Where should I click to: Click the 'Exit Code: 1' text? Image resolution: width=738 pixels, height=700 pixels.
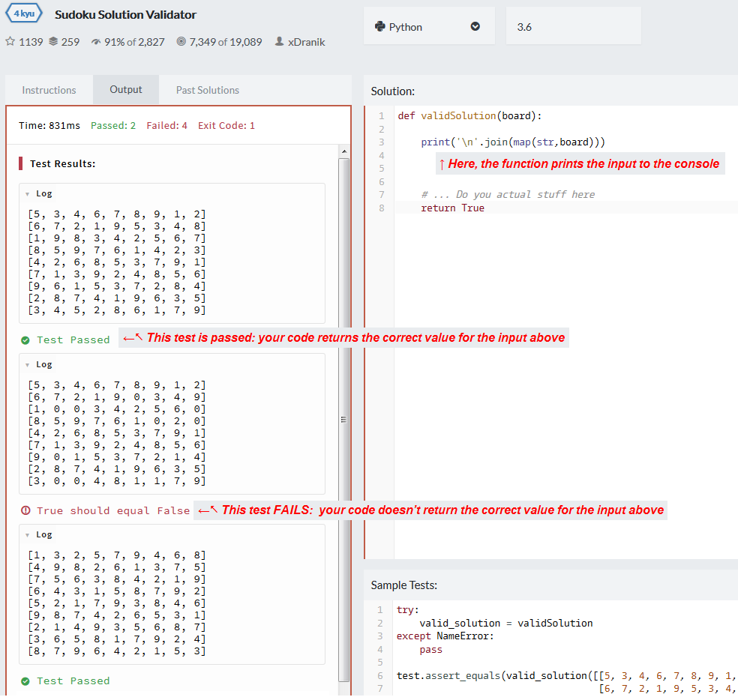coord(226,126)
